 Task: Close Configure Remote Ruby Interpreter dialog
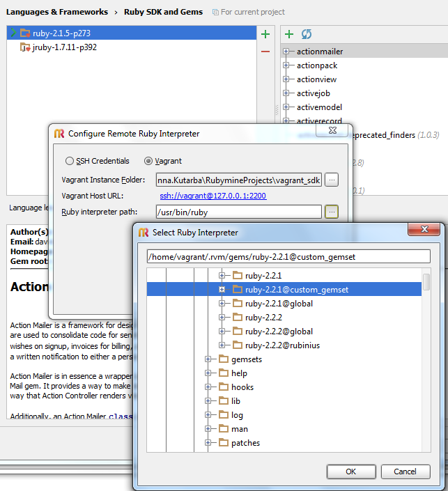click(332, 130)
